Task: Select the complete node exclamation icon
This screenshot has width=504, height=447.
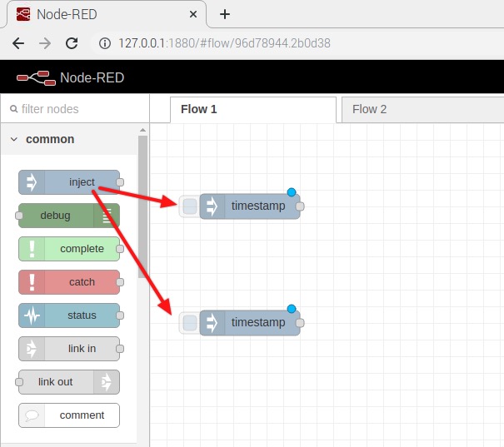Action: [32, 249]
